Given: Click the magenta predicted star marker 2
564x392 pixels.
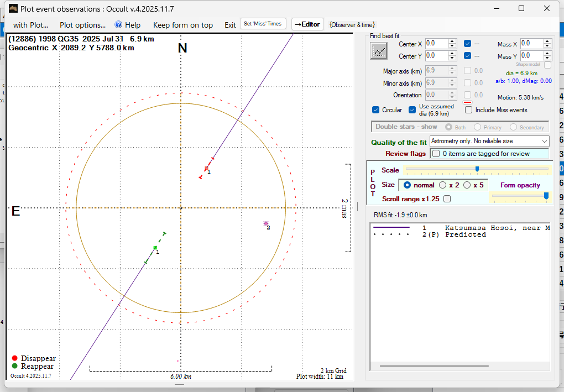Looking at the screenshot, I should pos(266,223).
